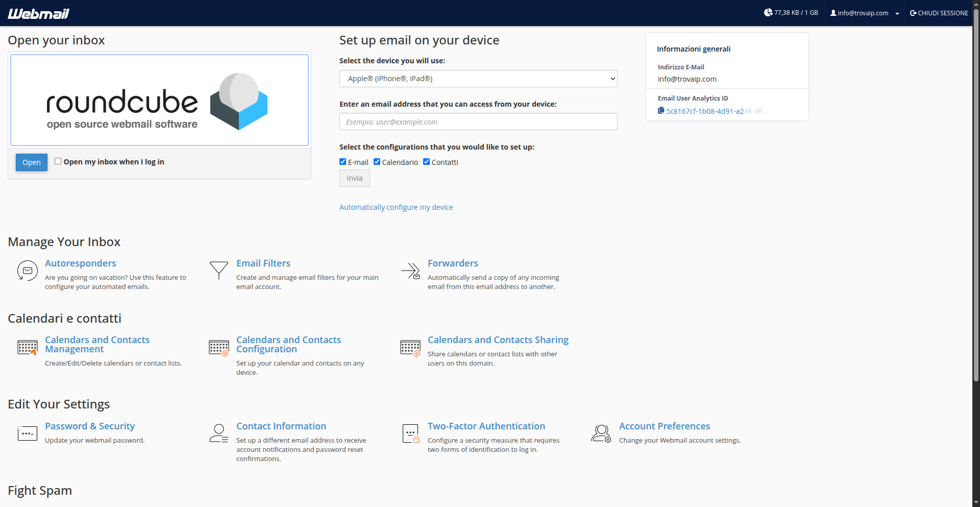980x507 pixels.
Task: Uncheck the Contatti configuration checkbox
Action: coord(427,162)
